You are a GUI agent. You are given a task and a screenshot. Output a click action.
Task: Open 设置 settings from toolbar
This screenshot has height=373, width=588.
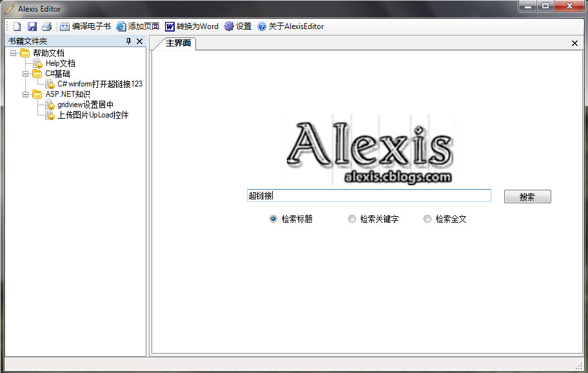pyautogui.click(x=238, y=26)
